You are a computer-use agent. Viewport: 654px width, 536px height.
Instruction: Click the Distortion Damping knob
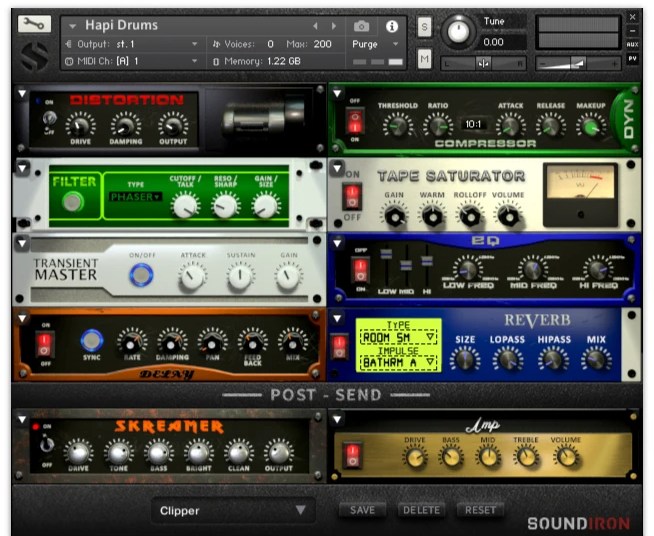point(125,125)
